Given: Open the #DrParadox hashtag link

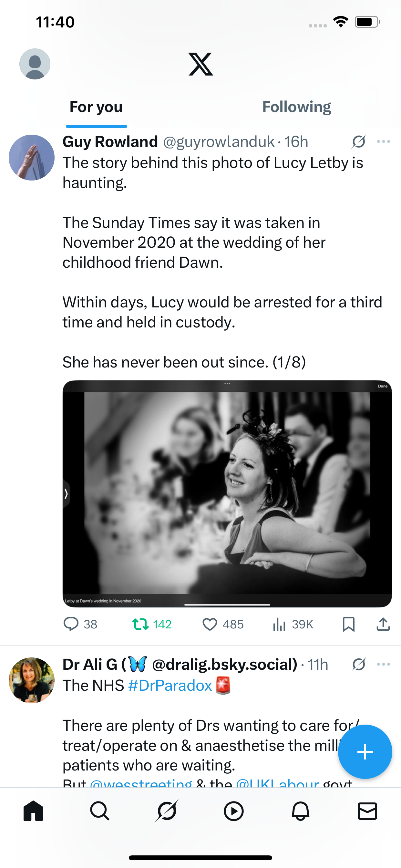Looking at the screenshot, I should coord(170,685).
